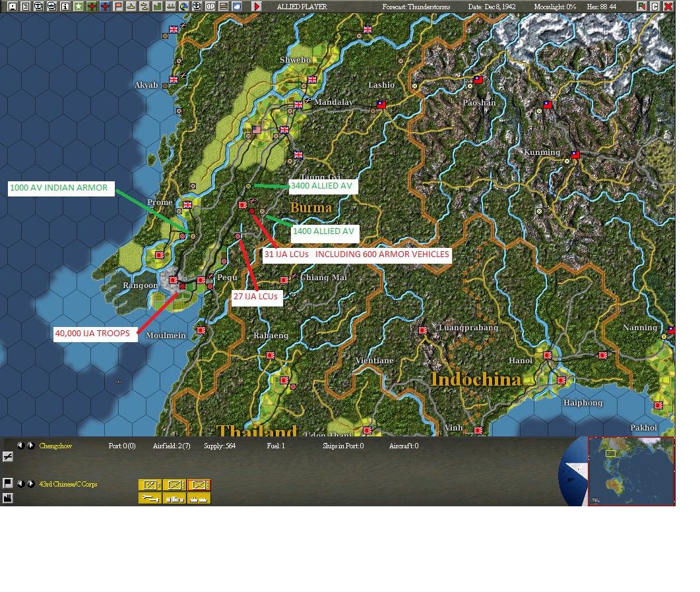Click the Chengchow base name
Viewport: 700px width, 592px height.
point(55,446)
